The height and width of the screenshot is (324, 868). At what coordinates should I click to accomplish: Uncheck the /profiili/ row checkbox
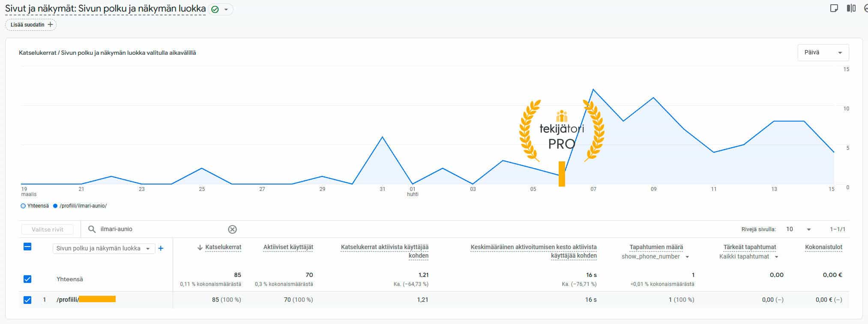(27, 300)
